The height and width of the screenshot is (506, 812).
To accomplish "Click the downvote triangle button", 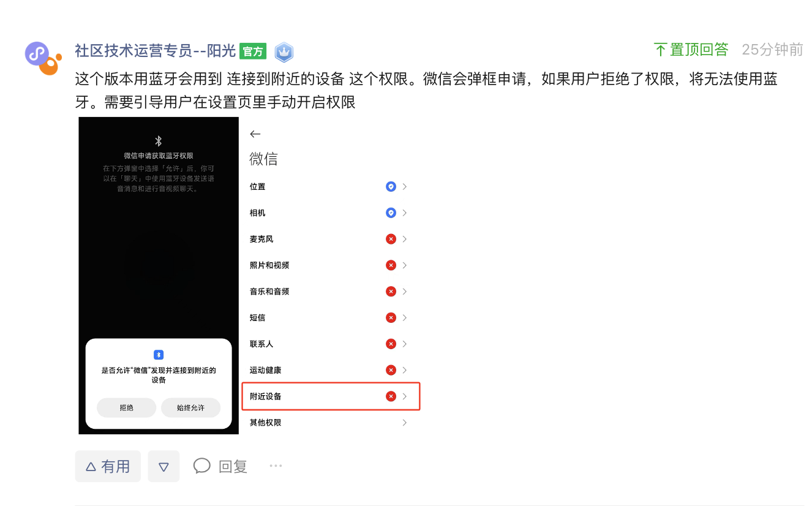I will coord(164,467).
